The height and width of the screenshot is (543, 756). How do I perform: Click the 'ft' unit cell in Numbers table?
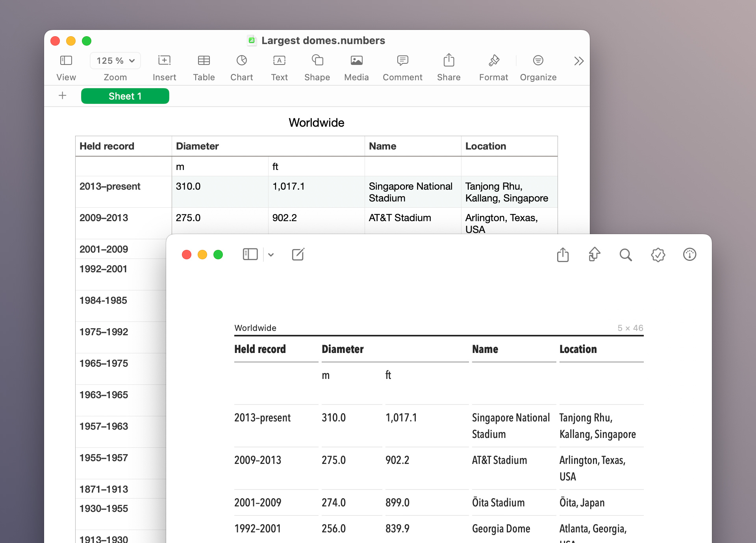(x=317, y=166)
